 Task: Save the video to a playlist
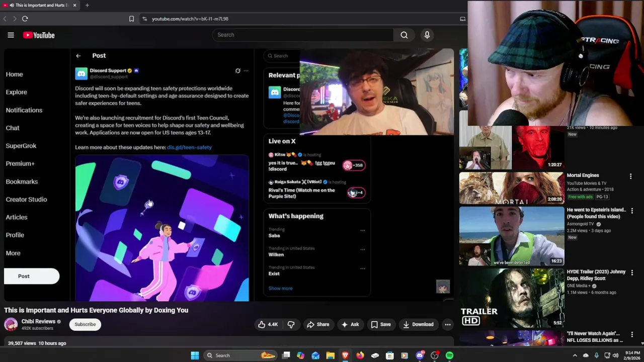coord(380,325)
